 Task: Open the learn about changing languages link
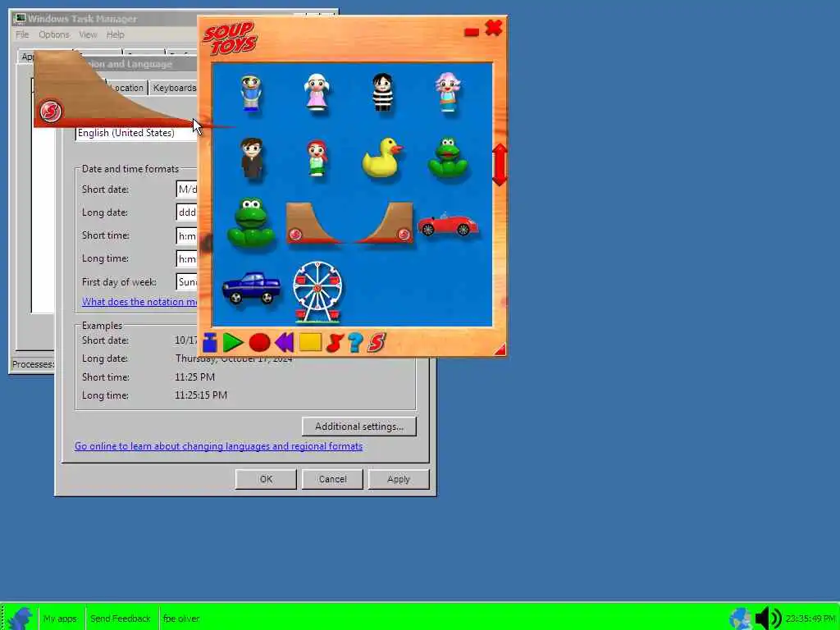tap(218, 446)
